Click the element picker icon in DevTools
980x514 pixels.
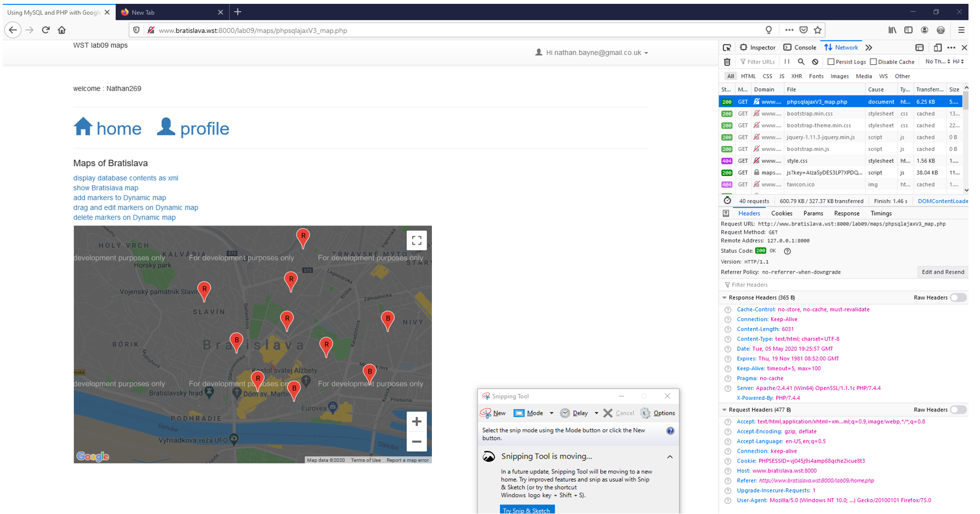point(727,48)
